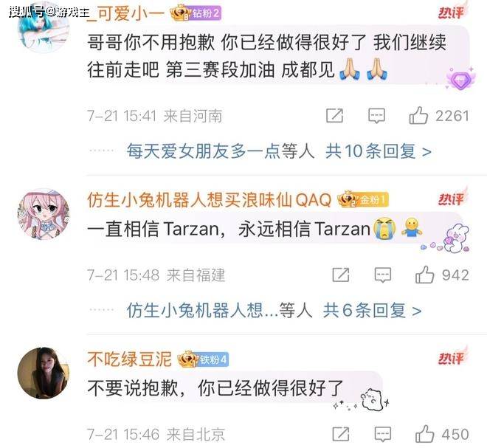Open reply bubble on Tarzan comment
The height and width of the screenshot is (448, 487).
tap(383, 275)
